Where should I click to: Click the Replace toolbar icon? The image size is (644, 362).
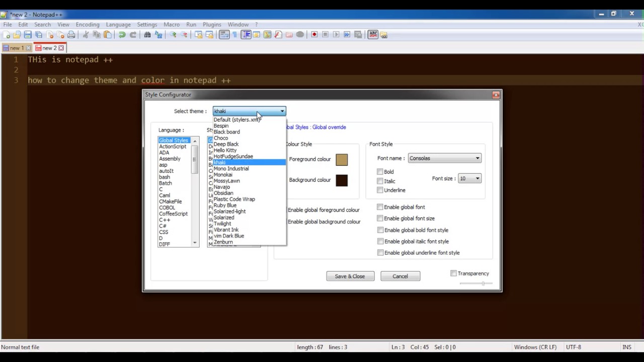[158, 35]
